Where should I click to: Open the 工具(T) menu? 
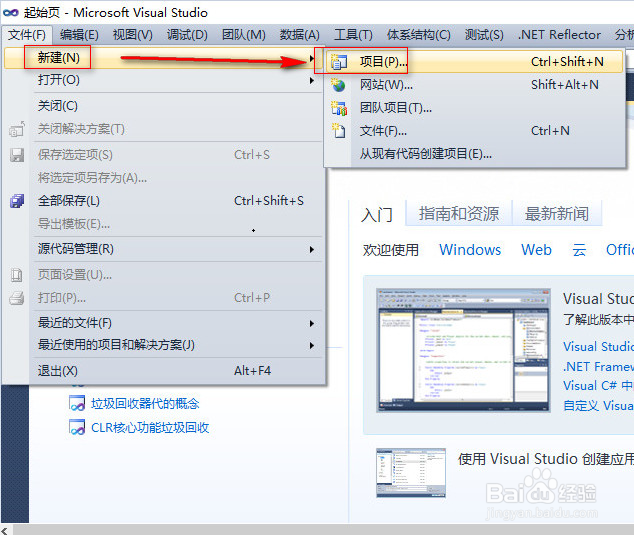pyautogui.click(x=353, y=35)
